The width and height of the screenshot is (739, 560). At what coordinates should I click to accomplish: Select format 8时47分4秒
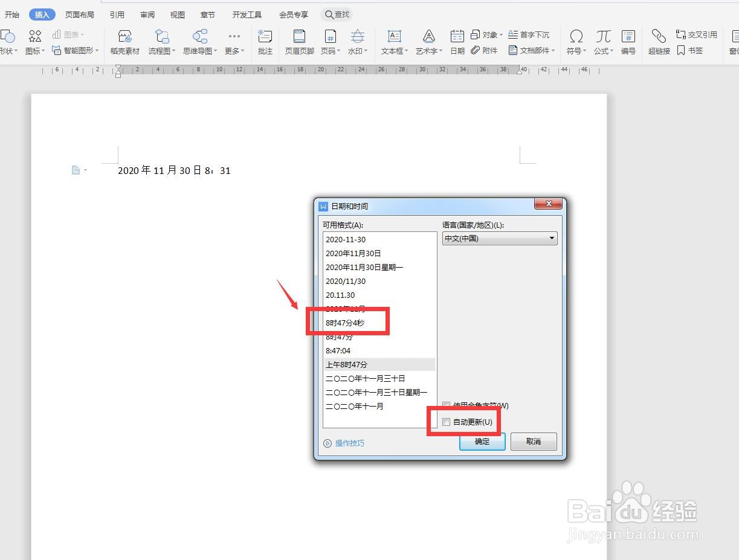379,323
